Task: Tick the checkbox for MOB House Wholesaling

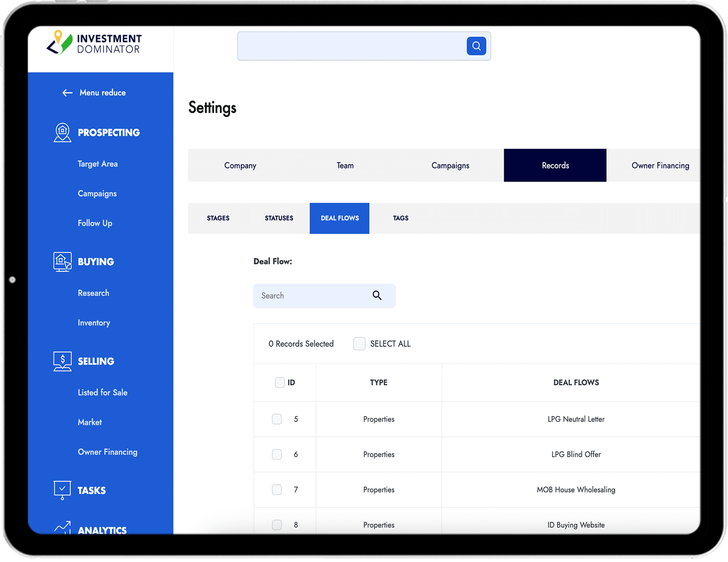Action: (x=277, y=490)
